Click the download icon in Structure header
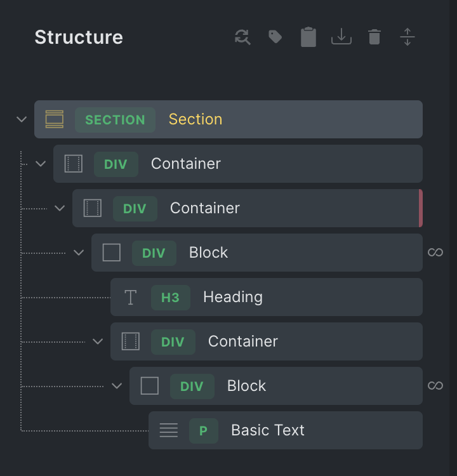This screenshot has height=476, width=457. pos(341,37)
